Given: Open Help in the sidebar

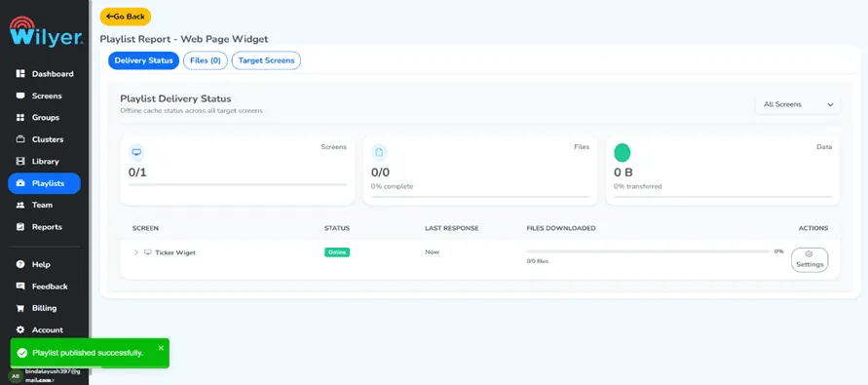Looking at the screenshot, I should (44, 264).
